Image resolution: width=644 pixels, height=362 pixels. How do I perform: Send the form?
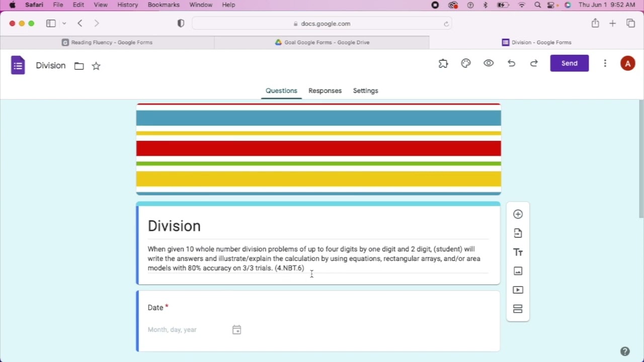click(x=570, y=63)
